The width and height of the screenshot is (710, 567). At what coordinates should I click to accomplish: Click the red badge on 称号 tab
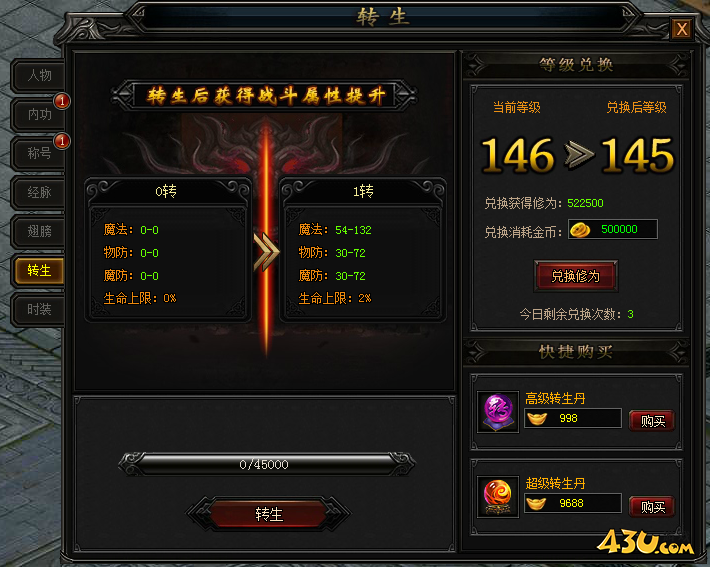click(x=62, y=141)
